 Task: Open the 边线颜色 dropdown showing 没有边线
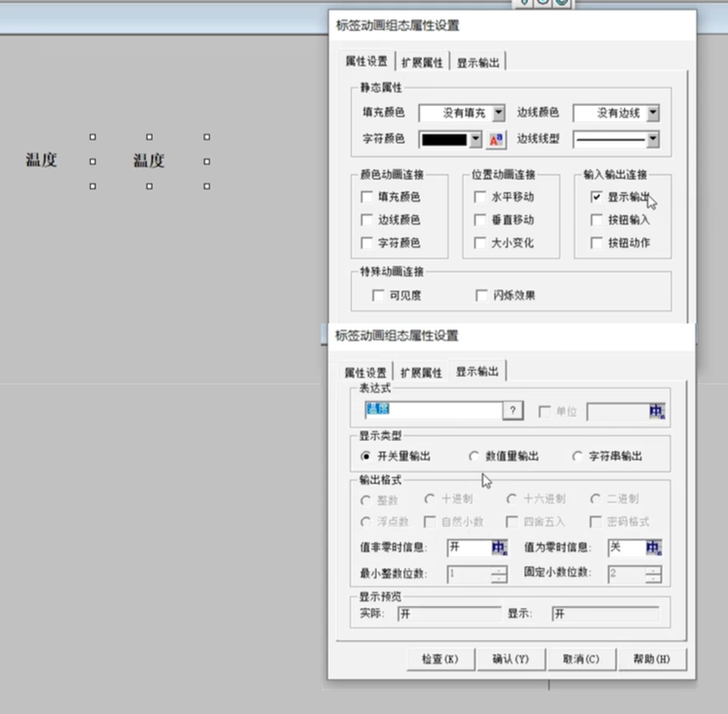click(x=652, y=113)
